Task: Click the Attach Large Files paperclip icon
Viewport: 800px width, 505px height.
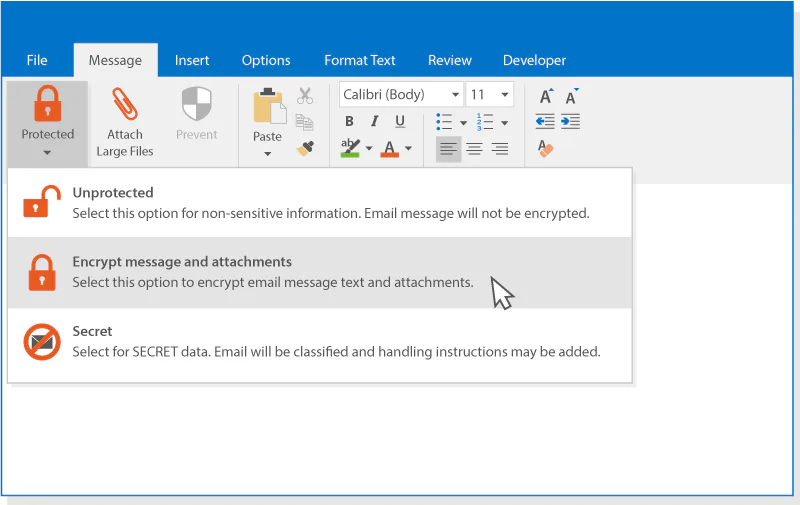Action: pyautogui.click(x=124, y=103)
